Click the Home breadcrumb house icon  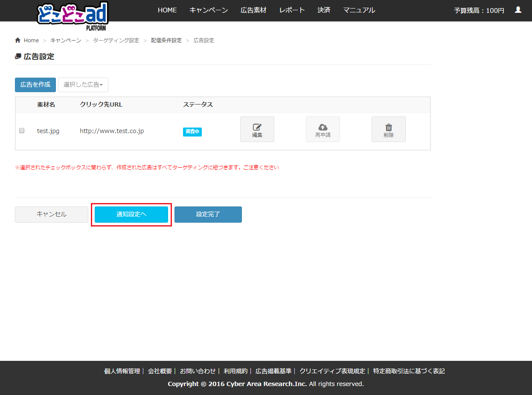click(x=17, y=40)
